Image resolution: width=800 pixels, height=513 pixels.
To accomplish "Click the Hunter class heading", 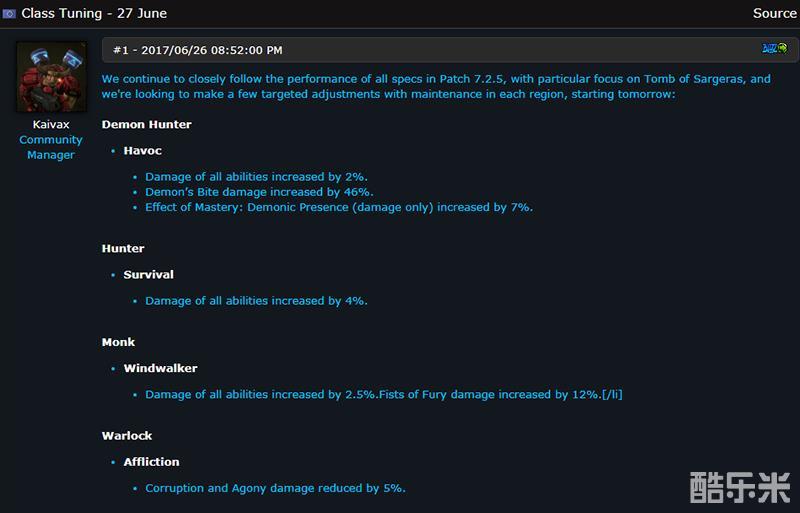I will pos(123,249).
